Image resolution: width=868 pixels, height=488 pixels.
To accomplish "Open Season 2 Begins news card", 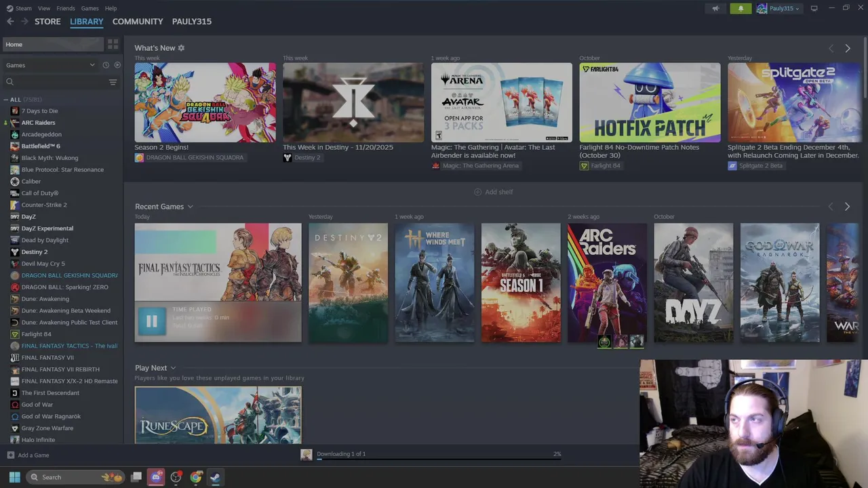I will pyautogui.click(x=205, y=102).
